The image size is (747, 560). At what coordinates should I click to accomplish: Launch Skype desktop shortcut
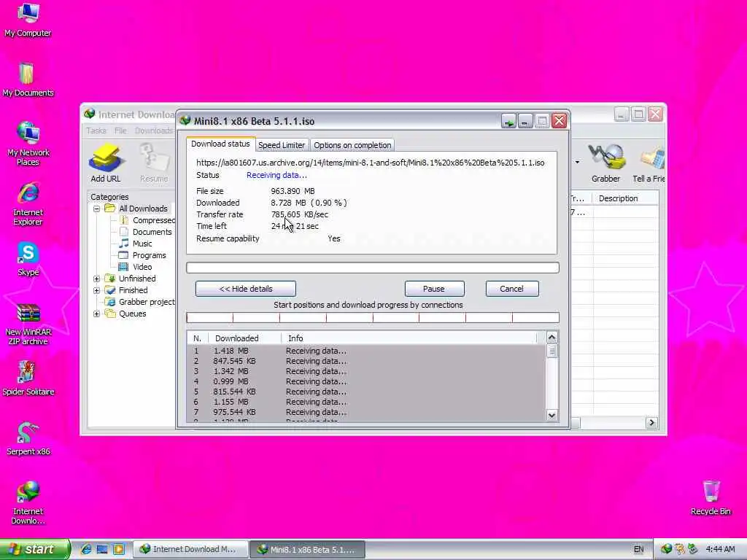tap(28, 259)
